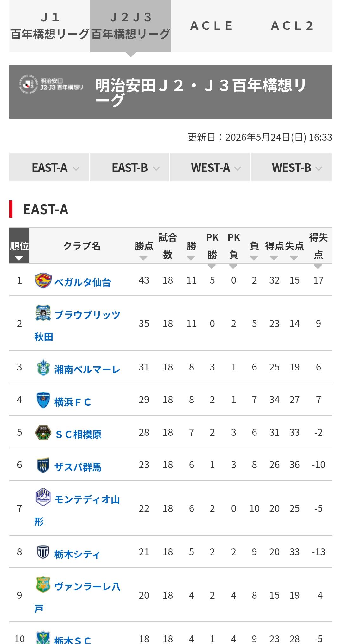
Task: Open the WEST-A group dropdown
Action: (210, 167)
